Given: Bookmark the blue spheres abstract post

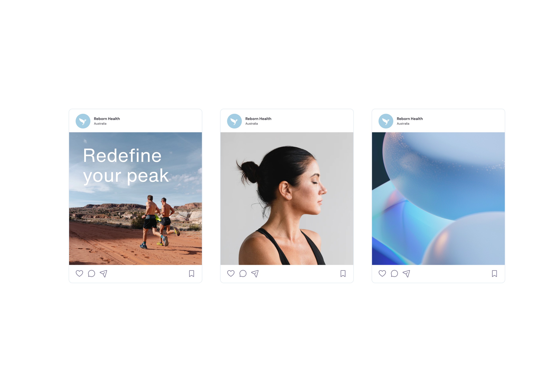Looking at the screenshot, I should 494,273.
